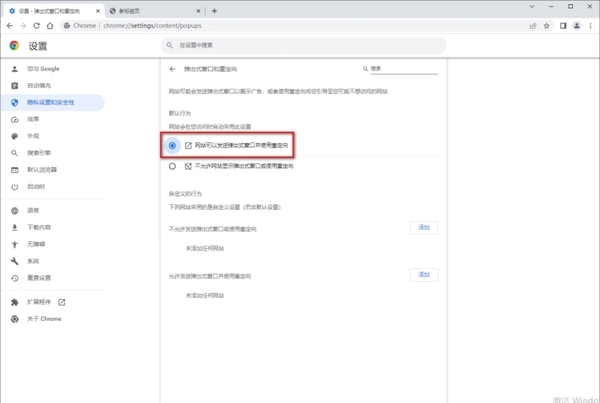Click the home icon in the toolbar
The height and width of the screenshot is (403, 600).
click(x=50, y=26)
